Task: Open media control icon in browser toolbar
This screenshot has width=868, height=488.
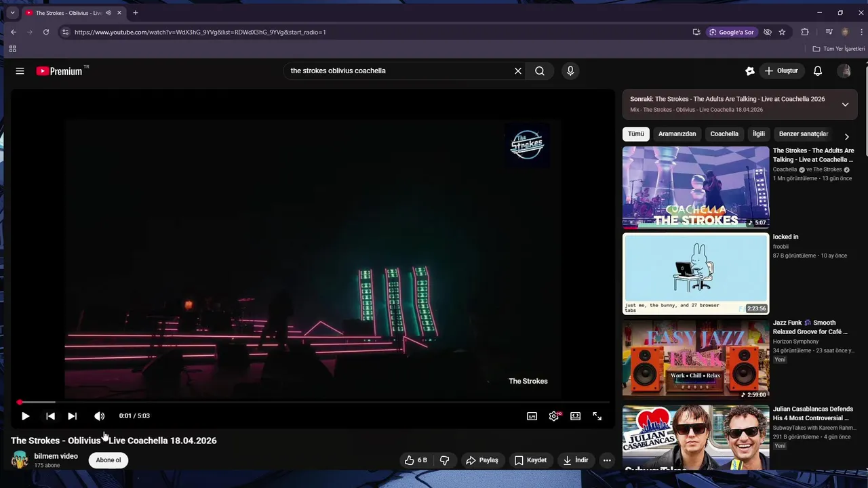Action: click(x=829, y=32)
